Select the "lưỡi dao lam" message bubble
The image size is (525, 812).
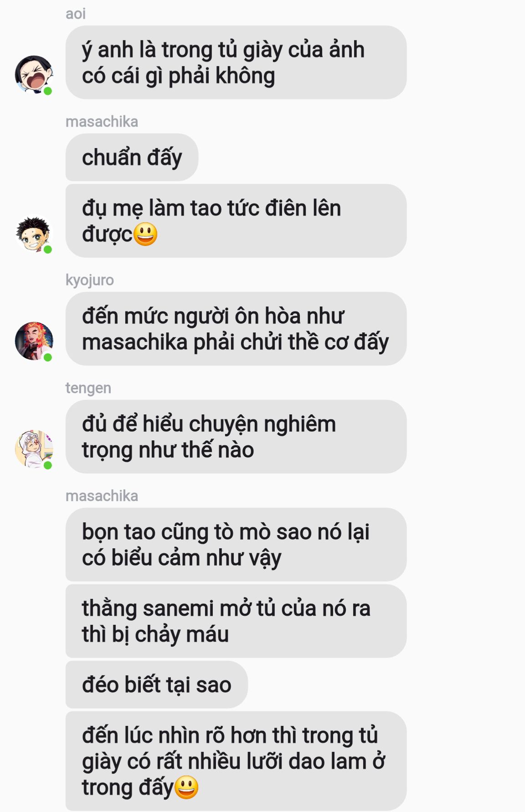pyautogui.click(x=236, y=761)
